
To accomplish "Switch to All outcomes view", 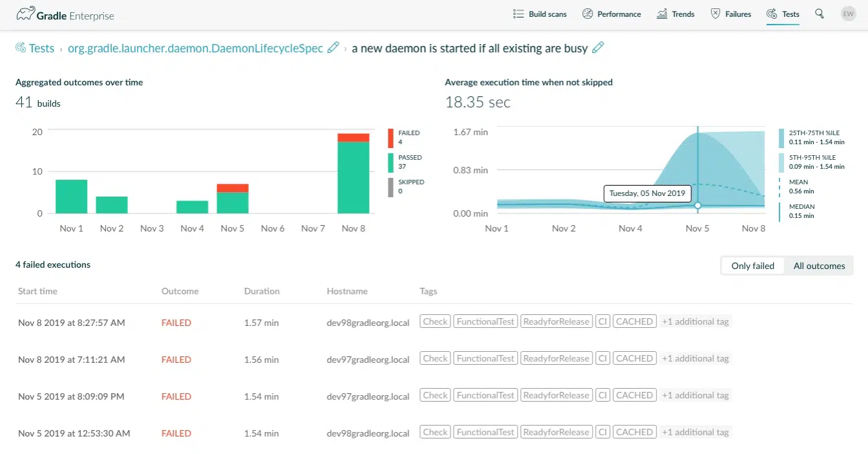I will 819,265.
